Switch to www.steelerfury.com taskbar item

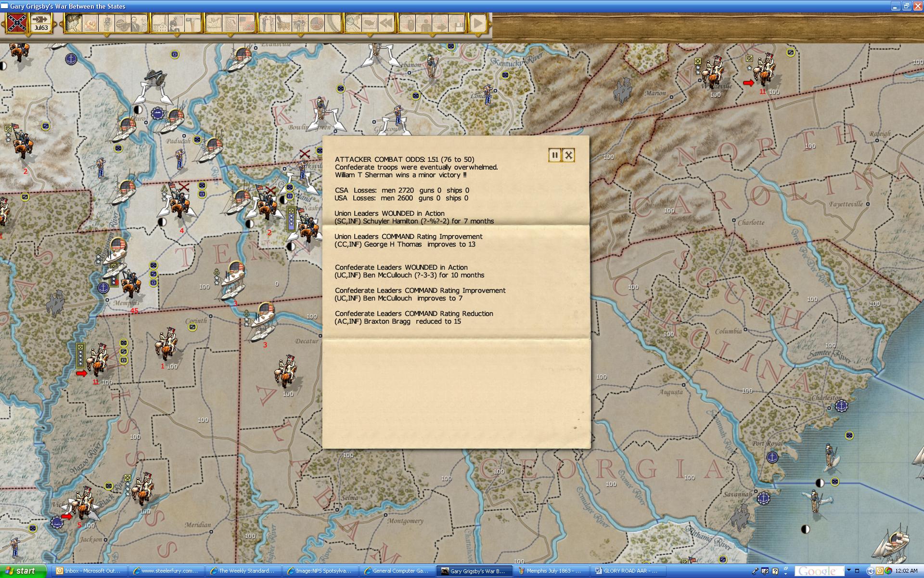pos(166,571)
